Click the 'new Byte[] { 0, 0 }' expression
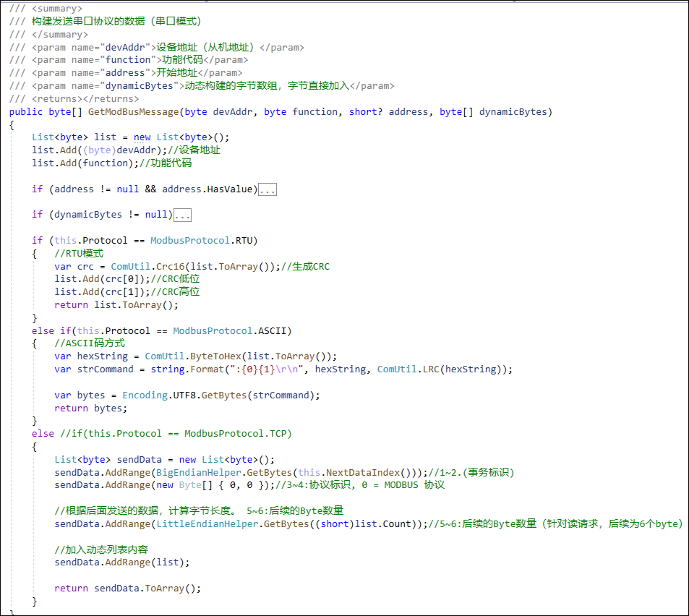 tap(210, 486)
